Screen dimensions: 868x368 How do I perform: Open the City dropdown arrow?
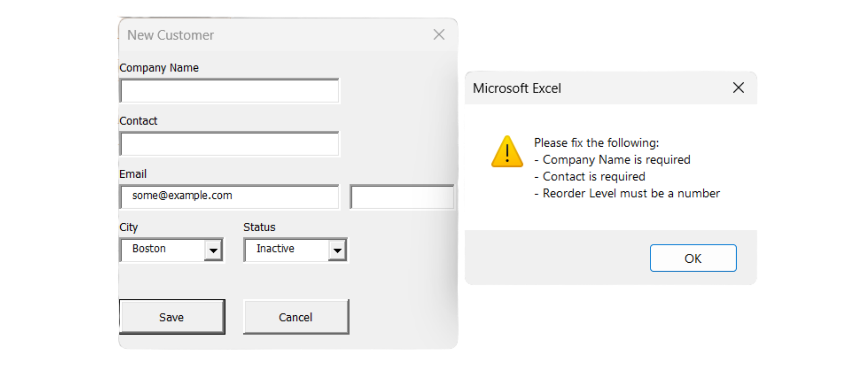pos(213,250)
